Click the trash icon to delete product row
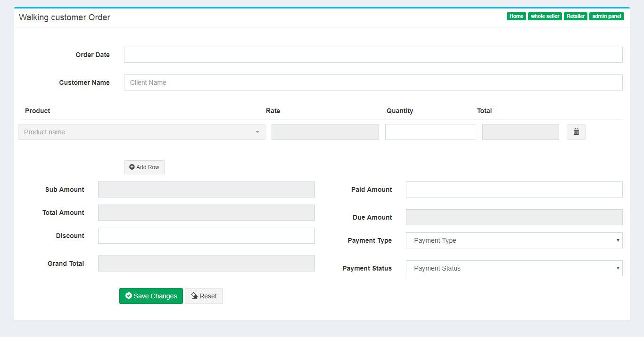 [576, 132]
